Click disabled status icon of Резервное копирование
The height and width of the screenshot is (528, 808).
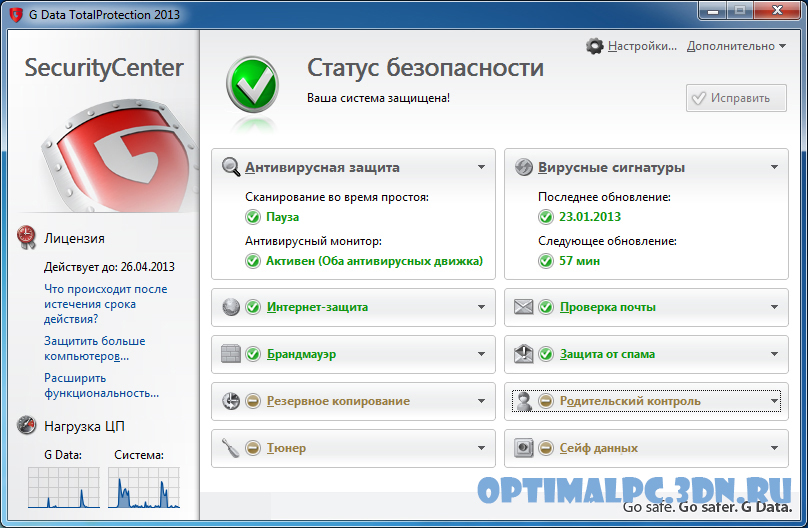pos(252,401)
